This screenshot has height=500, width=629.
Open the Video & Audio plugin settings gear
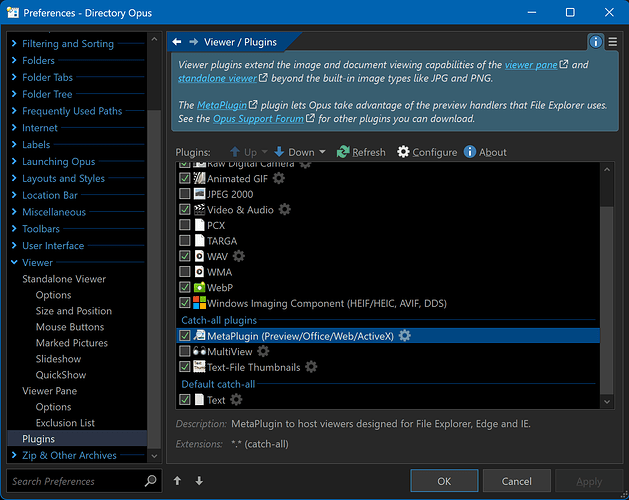coord(284,209)
